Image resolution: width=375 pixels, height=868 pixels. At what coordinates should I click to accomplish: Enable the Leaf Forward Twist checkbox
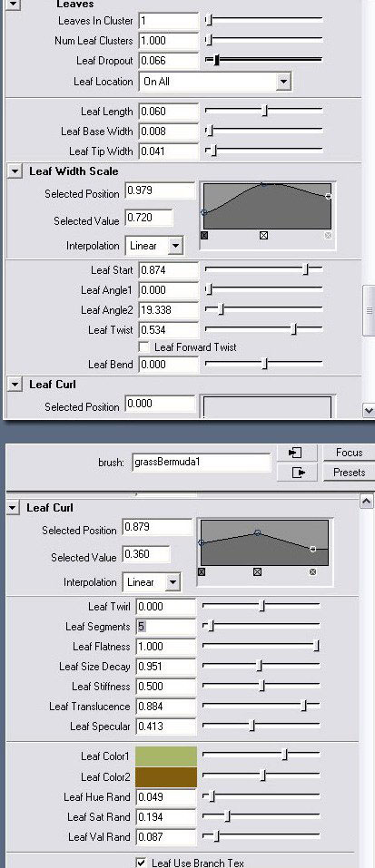click(144, 347)
